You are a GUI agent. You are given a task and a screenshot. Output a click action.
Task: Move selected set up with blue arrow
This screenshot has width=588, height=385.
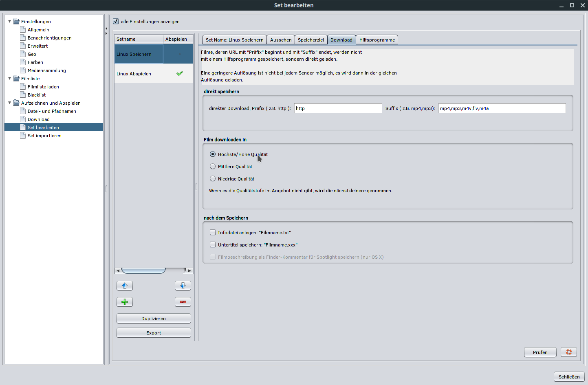(x=125, y=286)
